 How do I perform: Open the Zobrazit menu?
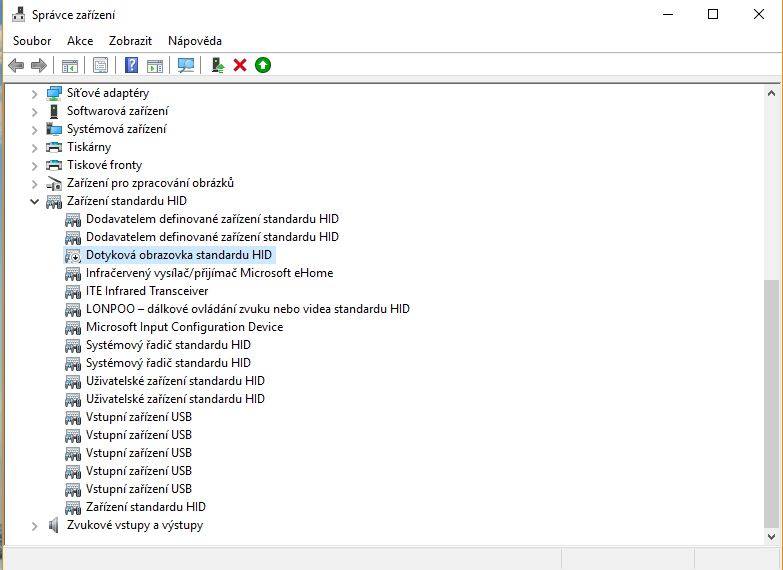(x=130, y=41)
